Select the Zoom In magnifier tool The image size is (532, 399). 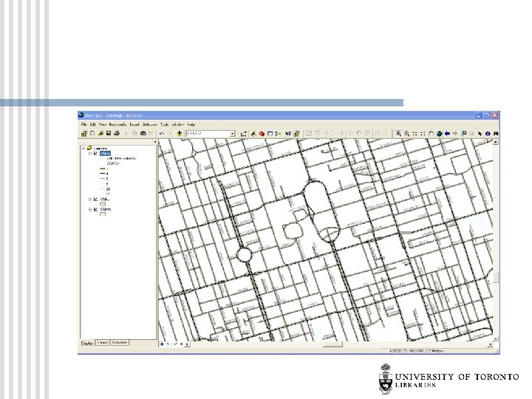399,134
